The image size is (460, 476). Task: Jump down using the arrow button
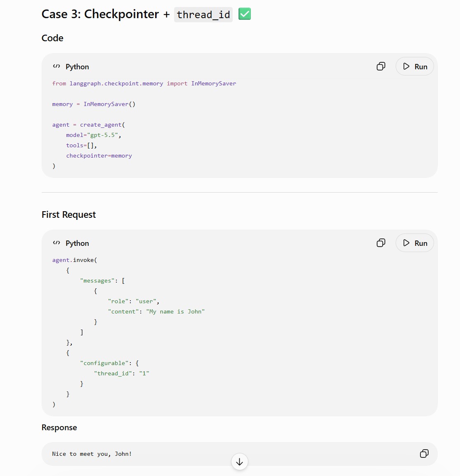240,462
